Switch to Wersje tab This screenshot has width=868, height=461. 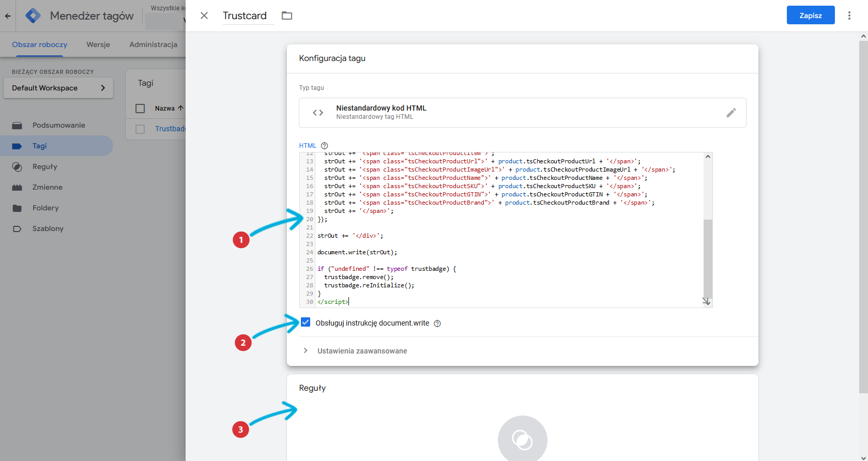pyautogui.click(x=98, y=44)
